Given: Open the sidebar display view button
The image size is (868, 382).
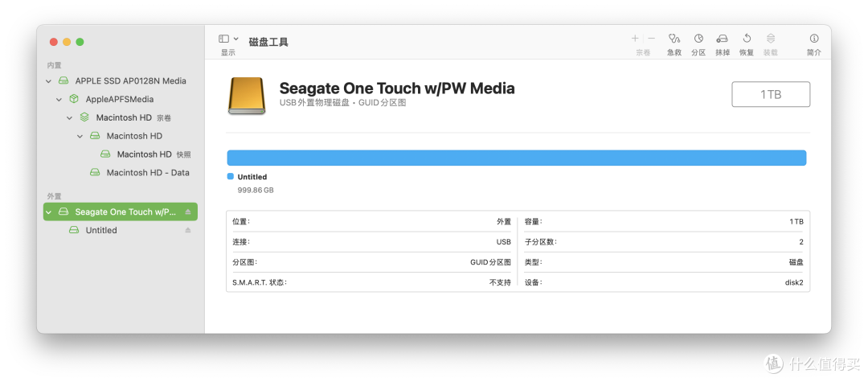Looking at the screenshot, I should click(223, 39).
